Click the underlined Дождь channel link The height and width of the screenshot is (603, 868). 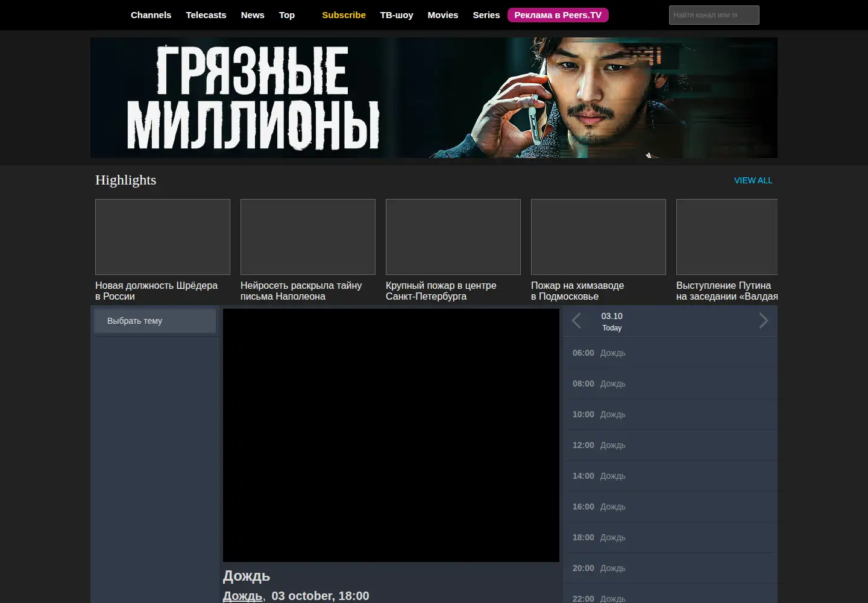point(242,596)
